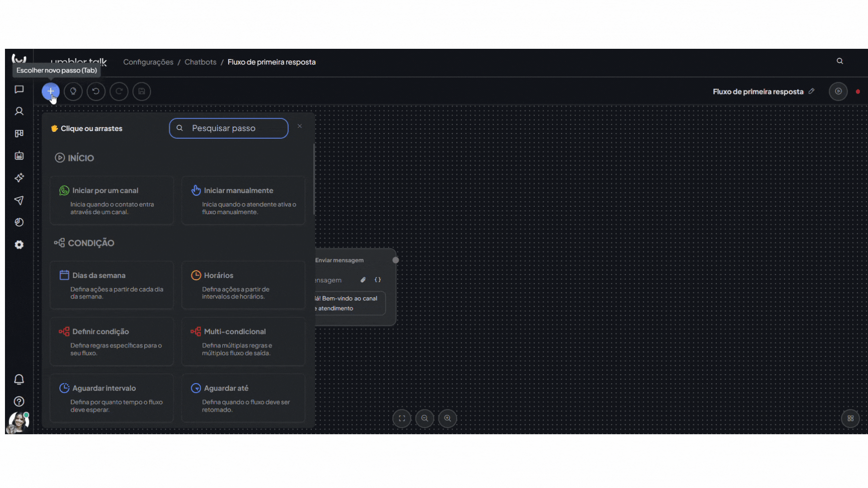Screen dimensions: 868x488
Task: Click the save flow disk icon
Action: point(142,91)
